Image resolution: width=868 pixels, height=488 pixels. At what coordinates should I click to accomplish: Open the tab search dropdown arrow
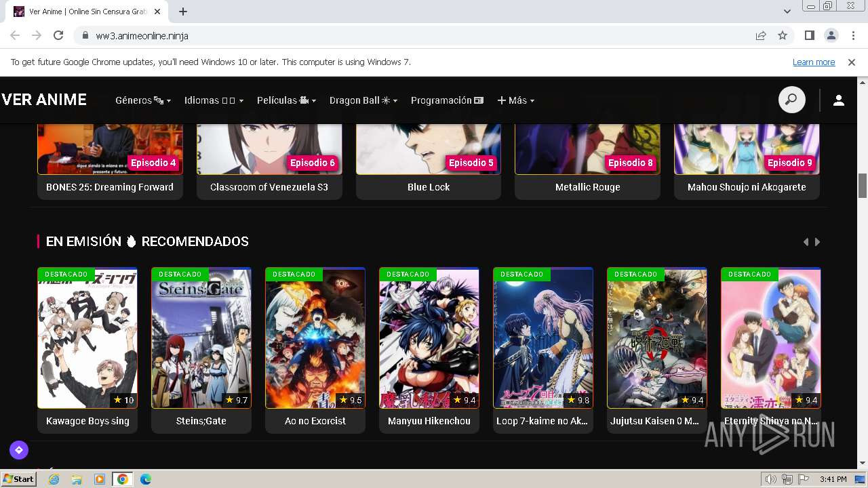point(787,12)
